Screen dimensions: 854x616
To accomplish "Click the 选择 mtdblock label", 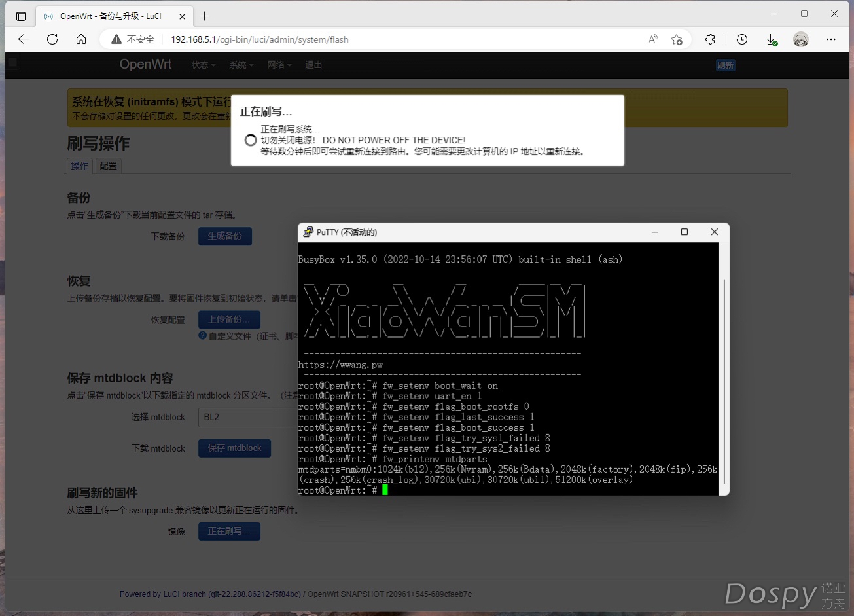I will coord(158,417).
